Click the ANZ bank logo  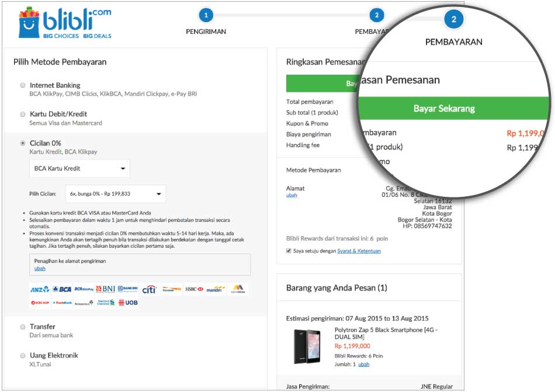tap(40, 289)
